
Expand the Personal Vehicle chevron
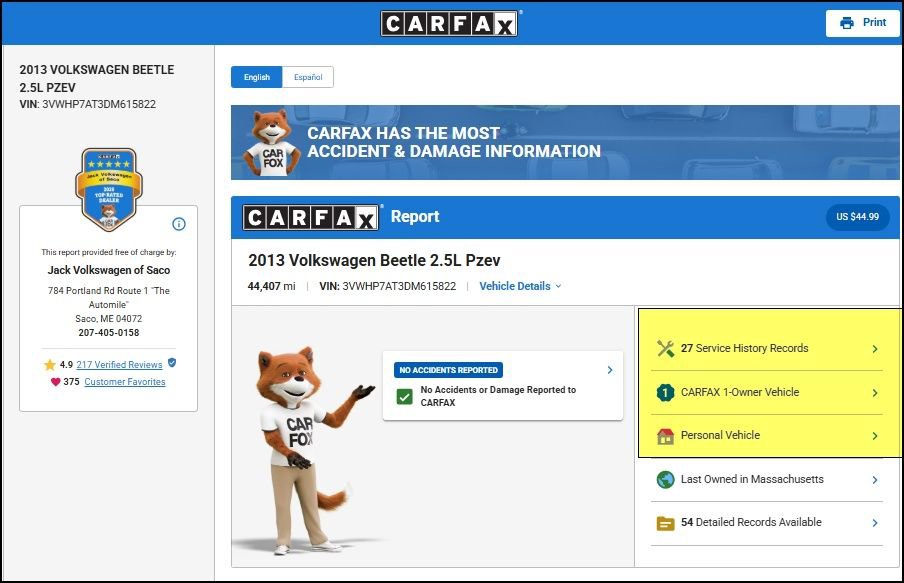pos(875,436)
